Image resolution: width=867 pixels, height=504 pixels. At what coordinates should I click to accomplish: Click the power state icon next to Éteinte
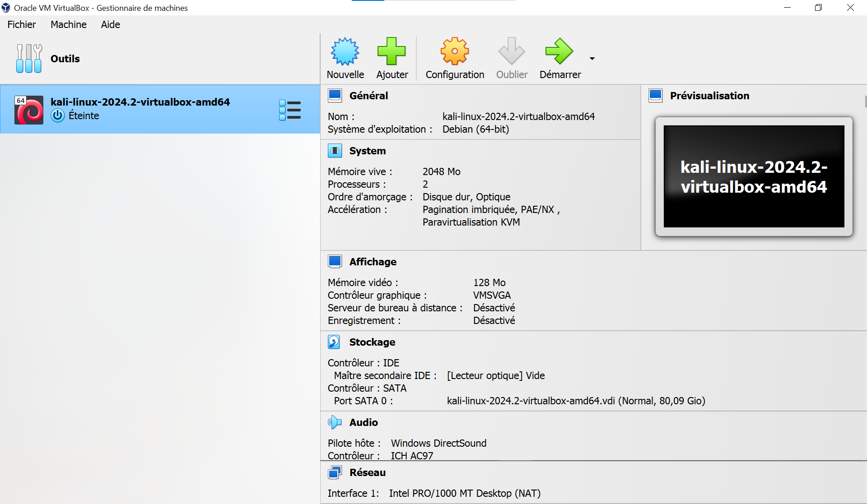click(57, 116)
